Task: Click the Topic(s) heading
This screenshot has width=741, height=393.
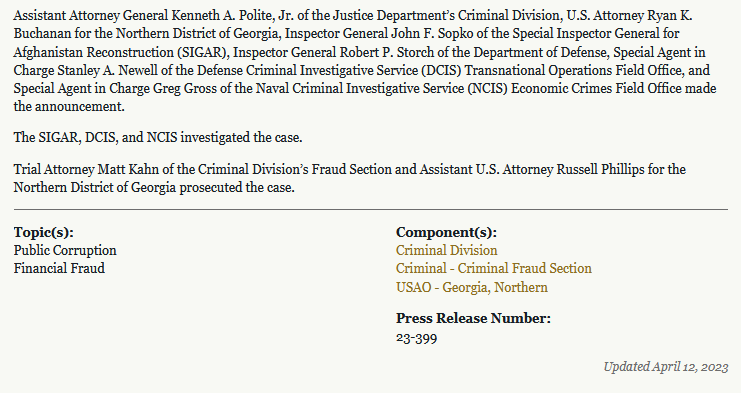Action: pyautogui.click(x=43, y=232)
